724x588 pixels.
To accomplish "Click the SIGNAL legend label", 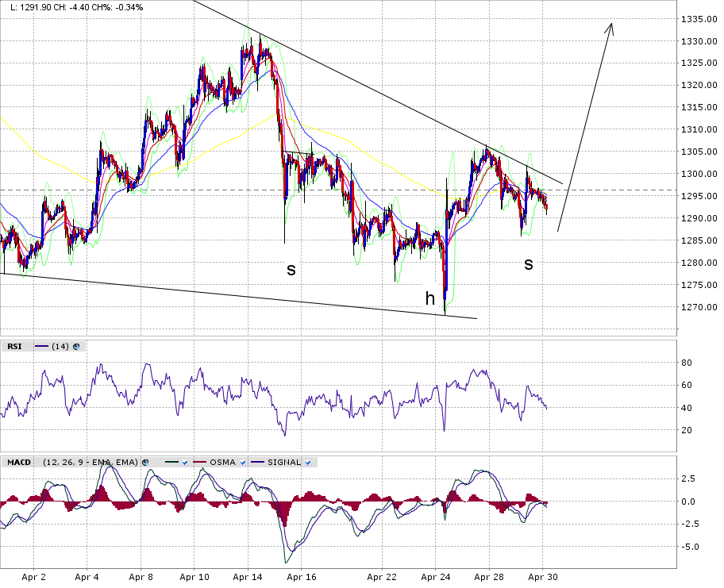I will click(x=284, y=463).
